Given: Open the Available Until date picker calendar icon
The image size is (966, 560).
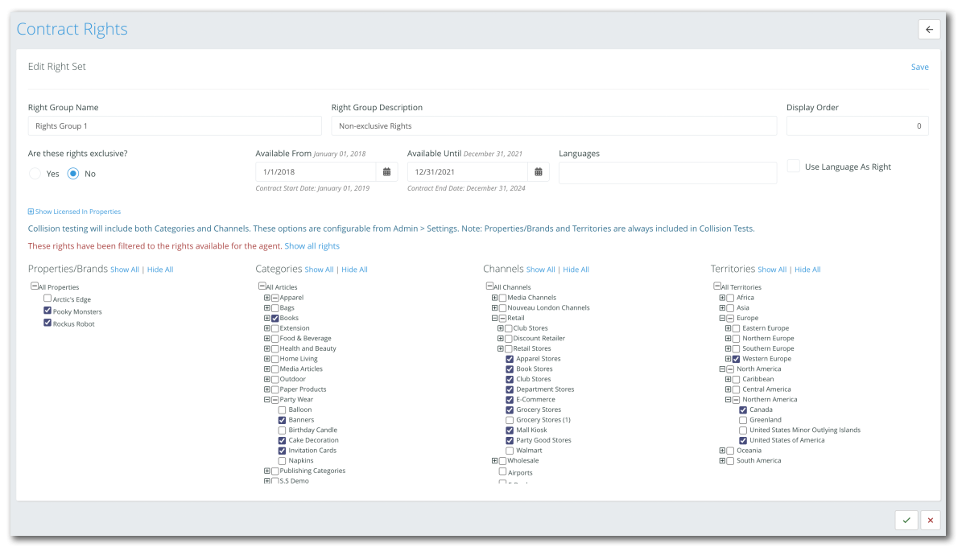Looking at the screenshot, I should (x=538, y=171).
